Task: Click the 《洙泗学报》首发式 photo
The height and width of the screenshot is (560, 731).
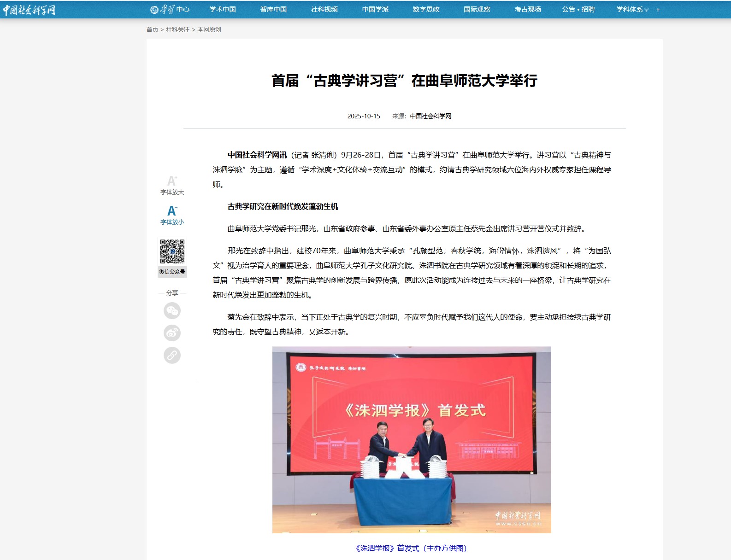Action: click(412, 439)
